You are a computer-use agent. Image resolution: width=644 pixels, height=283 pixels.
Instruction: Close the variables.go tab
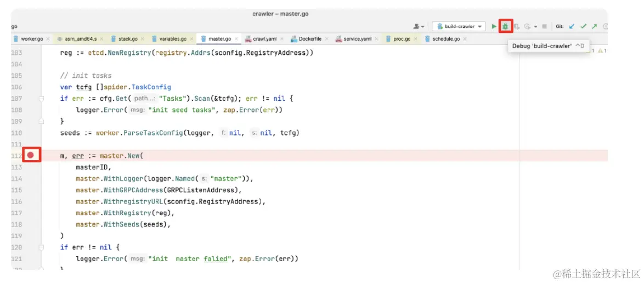(x=191, y=39)
